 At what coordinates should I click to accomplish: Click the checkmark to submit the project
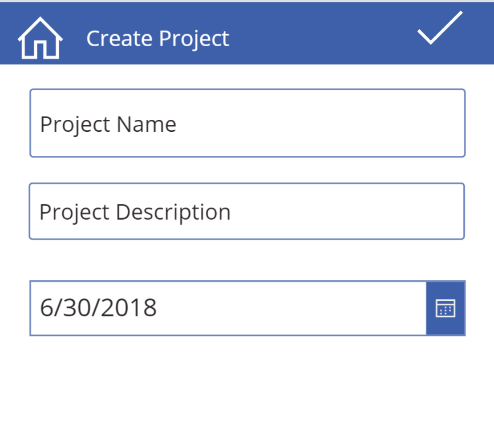point(439,29)
